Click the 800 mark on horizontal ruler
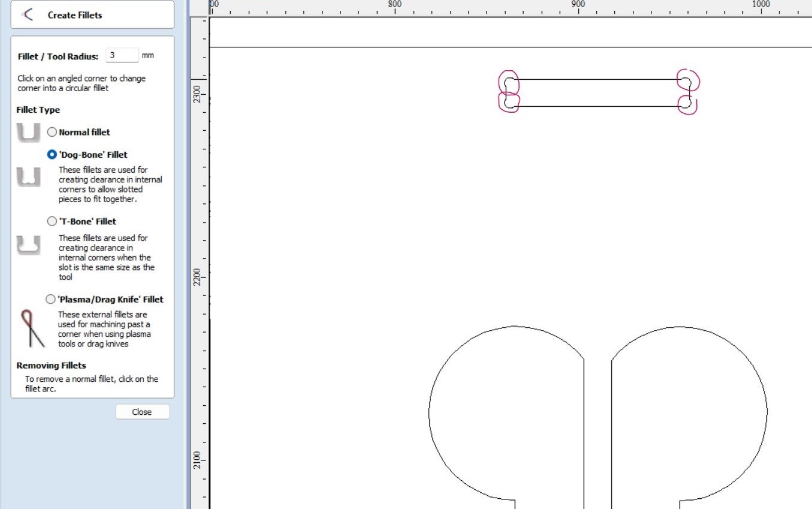 pos(394,5)
